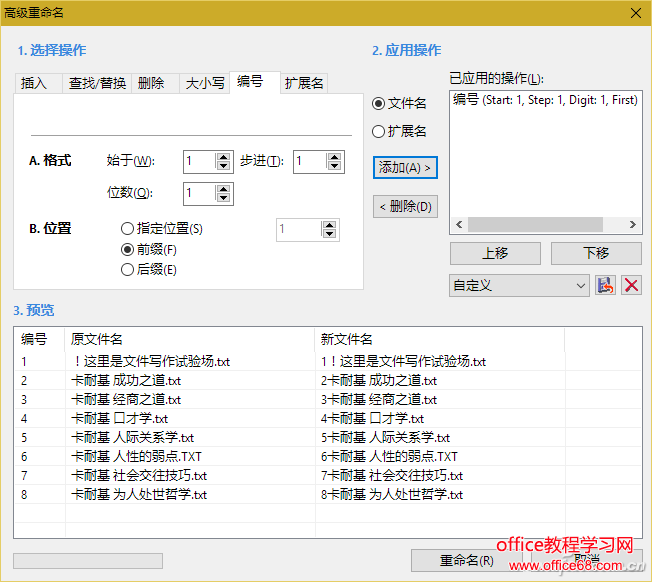Switch to the 扩展名 tab
The image size is (652, 582).
304,83
